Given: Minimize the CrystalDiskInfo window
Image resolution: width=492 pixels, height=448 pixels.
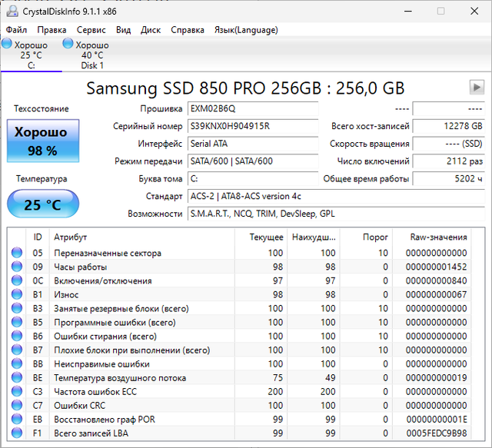Looking at the screenshot, I should [408, 12].
